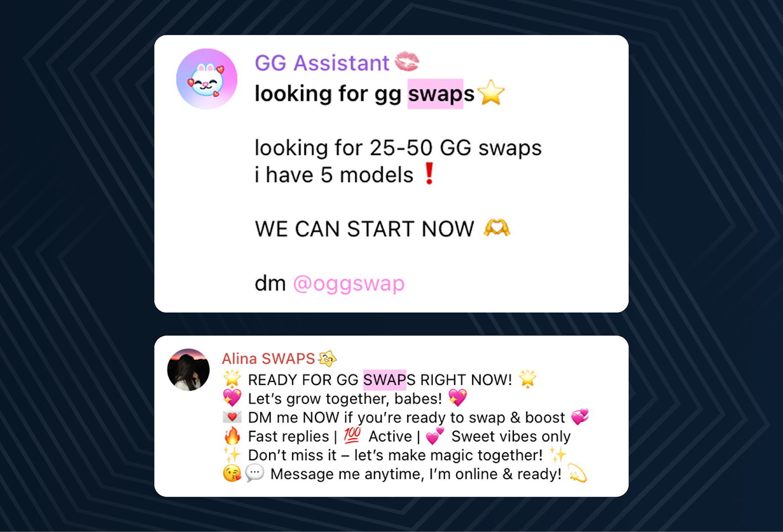Click the highlighted word swaps in GG post

[x=436, y=94]
